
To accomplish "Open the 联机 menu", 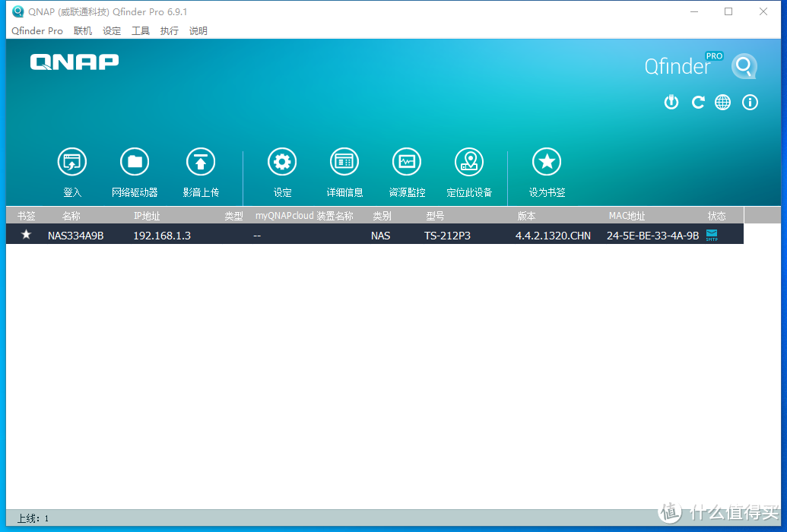I will [x=83, y=31].
